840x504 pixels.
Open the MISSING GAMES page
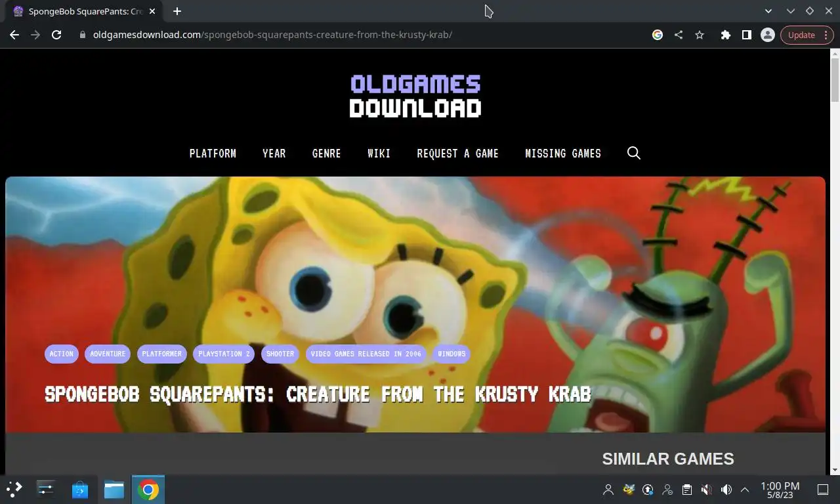pos(563,154)
